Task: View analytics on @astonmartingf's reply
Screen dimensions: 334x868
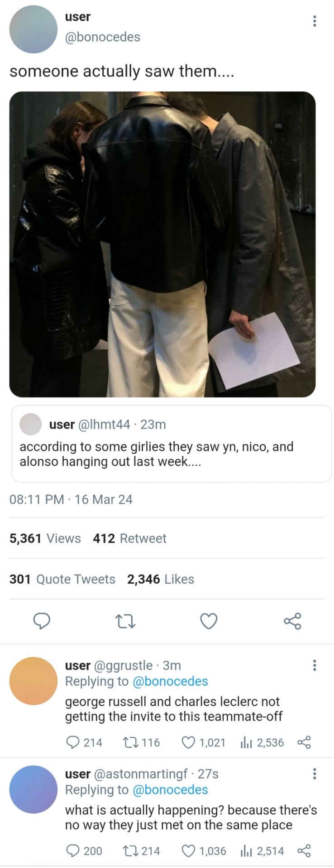Action: (246, 851)
